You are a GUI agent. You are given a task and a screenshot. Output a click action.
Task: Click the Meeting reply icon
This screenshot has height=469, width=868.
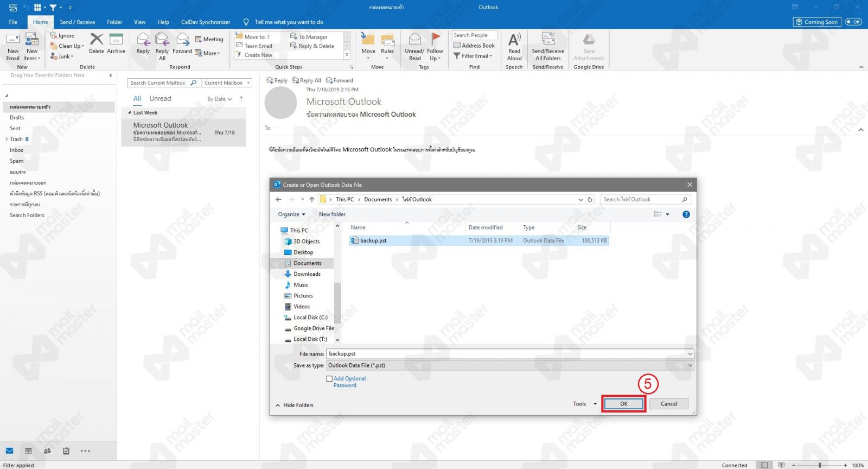(209, 39)
